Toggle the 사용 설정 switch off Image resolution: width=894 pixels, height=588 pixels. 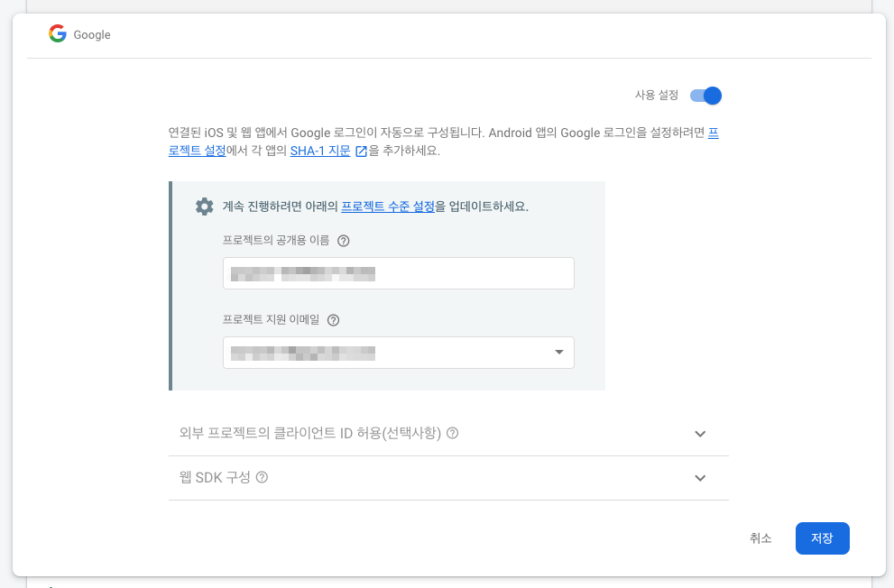[705, 96]
